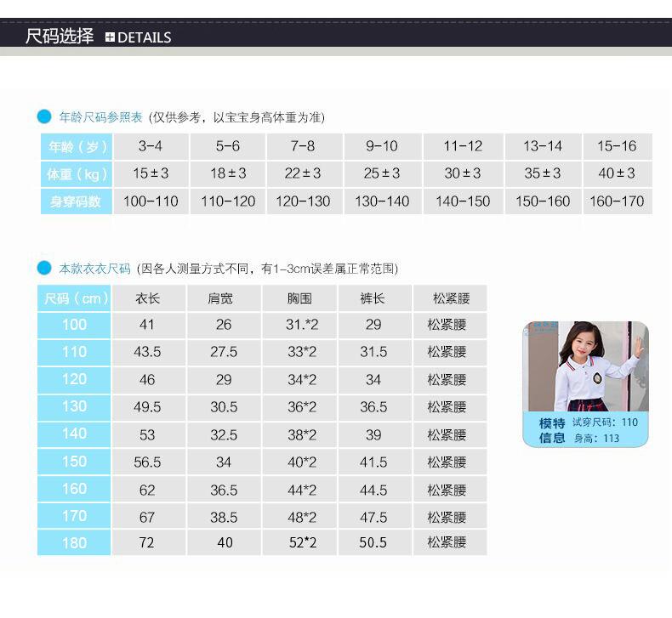Select the 体重（kg） row header
The width and height of the screenshot is (672, 618).
75,173
